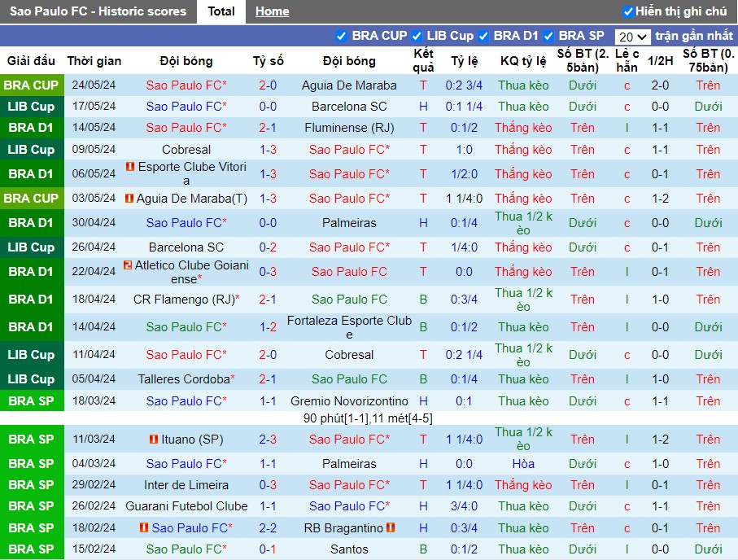Open Guarani Futebol Clube team link
Image resolution: width=738 pixels, height=560 pixels.
pos(186,505)
